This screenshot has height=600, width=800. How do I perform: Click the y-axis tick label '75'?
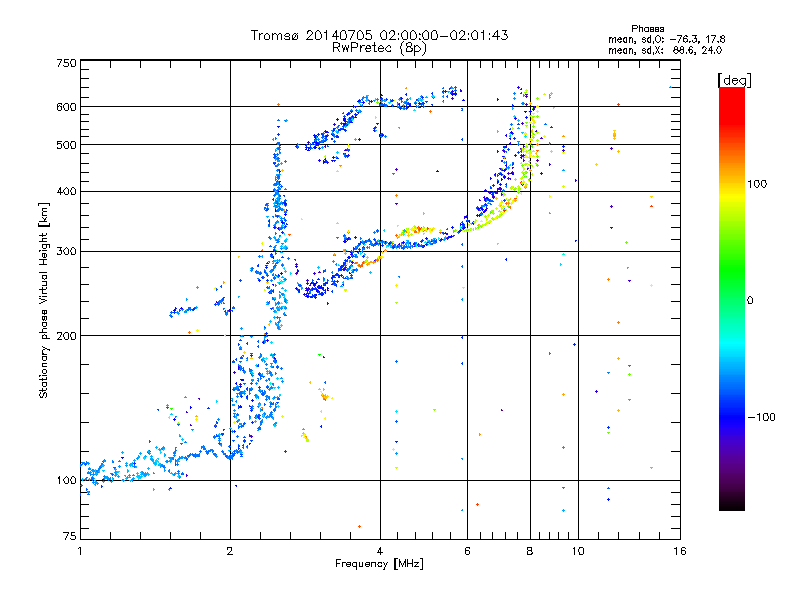pyautogui.click(x=70, y=536)
